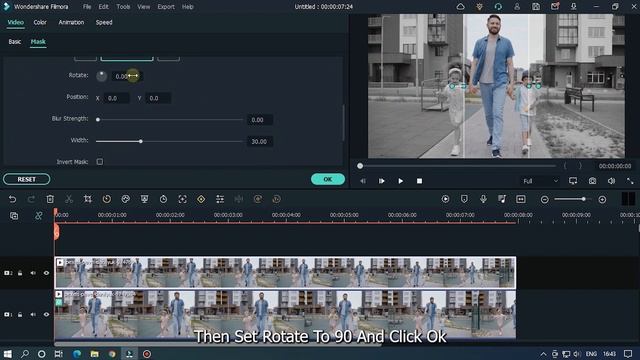Open the Crop tool
640x360 pixels.
coord(88,199)
